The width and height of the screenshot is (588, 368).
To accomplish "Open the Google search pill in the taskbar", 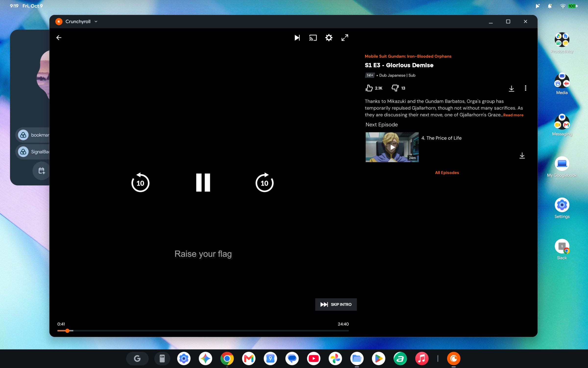I will point(137,358).
